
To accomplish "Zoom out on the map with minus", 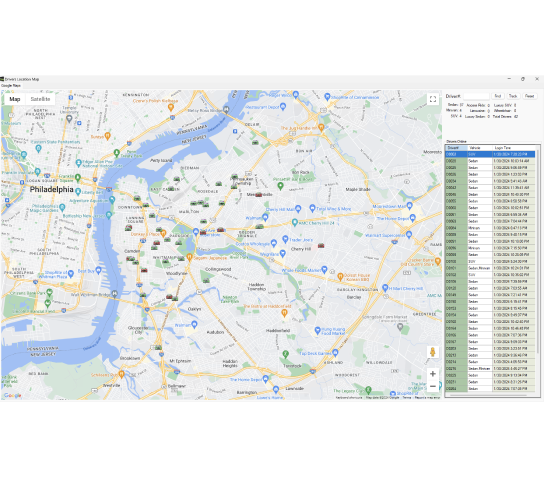I will pyautogui.click(x=433, y=386).
